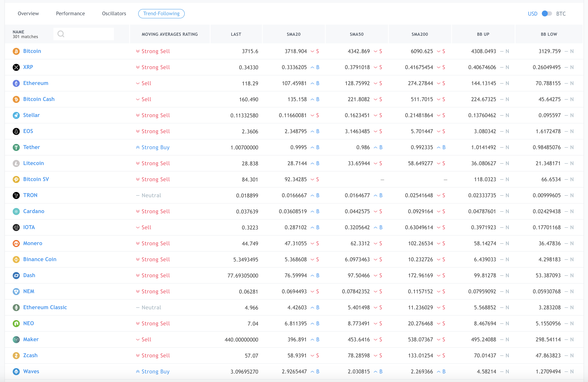
Task: Click the Waves logo icon
Action: (16, 372)
